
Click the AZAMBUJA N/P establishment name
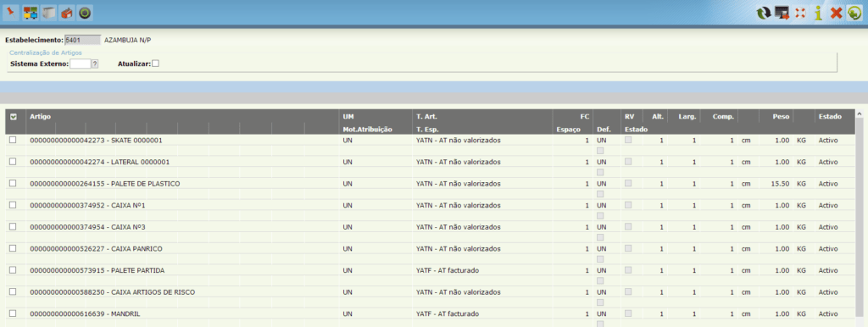tap(127, 40)
